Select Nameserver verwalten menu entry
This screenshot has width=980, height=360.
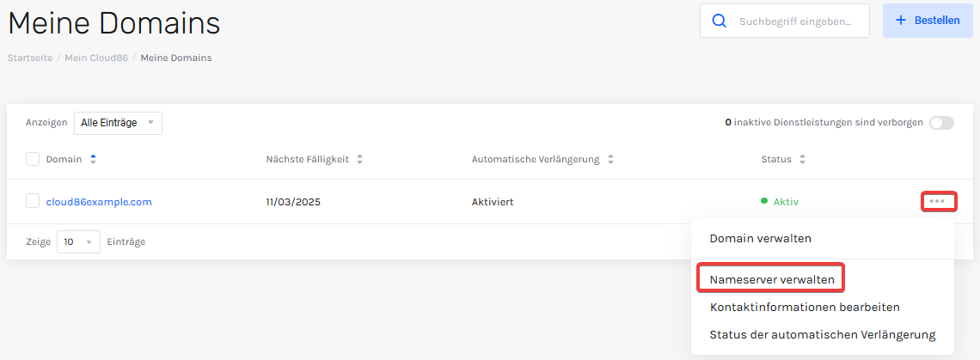[x=772, y=279]
